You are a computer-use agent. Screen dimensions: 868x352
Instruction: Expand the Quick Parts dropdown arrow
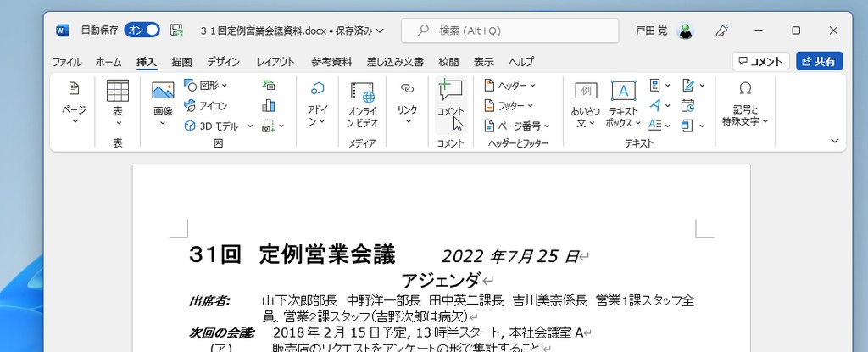pos(668,86)
